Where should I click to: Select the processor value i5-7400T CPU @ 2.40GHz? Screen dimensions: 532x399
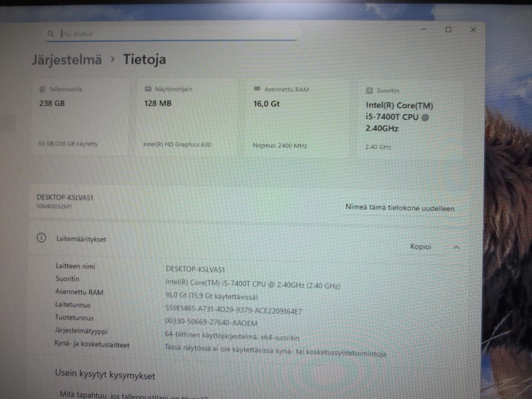[253, 284]
